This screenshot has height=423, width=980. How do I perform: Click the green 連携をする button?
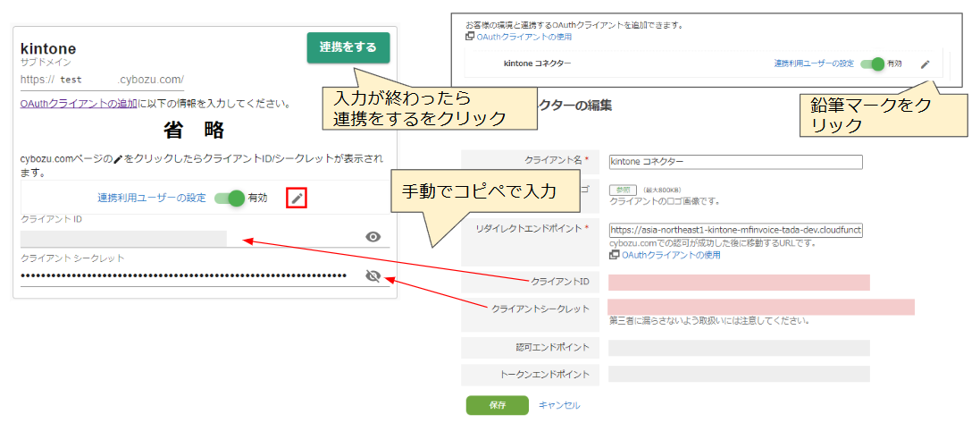click(x=348, y=47)
